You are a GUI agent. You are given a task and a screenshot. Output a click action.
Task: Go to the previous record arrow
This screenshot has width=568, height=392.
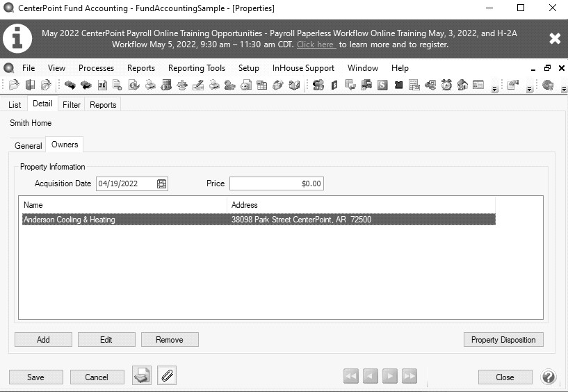[370, 376]
